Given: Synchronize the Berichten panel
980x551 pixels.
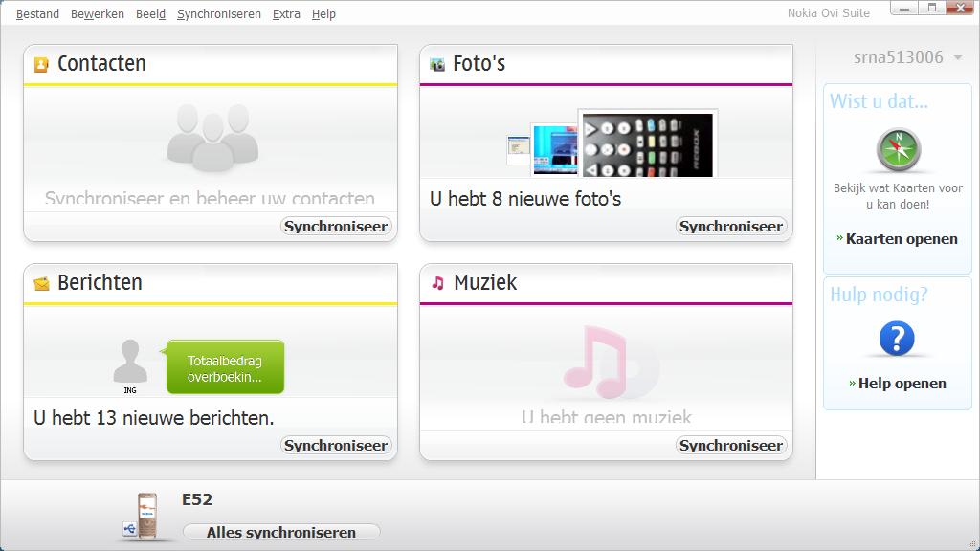Looking at the screenshot, I should click(336, 446).
